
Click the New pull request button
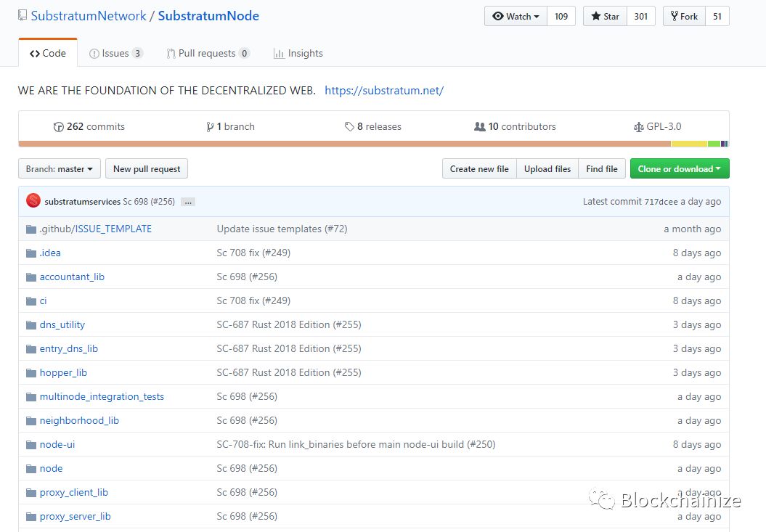[147, 169]
